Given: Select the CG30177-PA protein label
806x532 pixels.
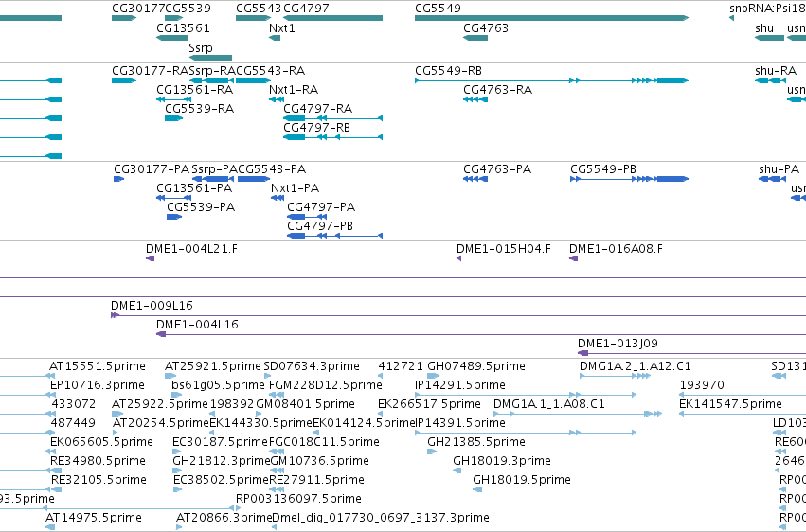Looking at the screenshot, I should tap(152, 168).
